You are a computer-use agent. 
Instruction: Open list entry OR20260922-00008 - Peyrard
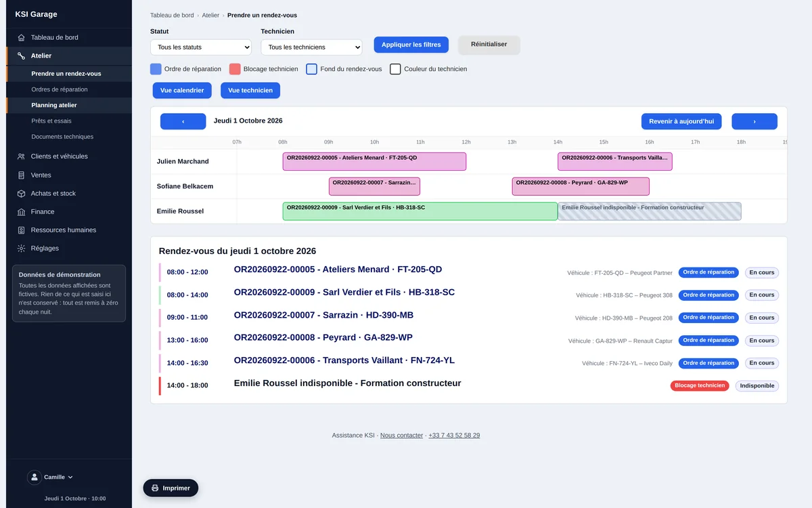pyautogui.click(x=323, y=337)
